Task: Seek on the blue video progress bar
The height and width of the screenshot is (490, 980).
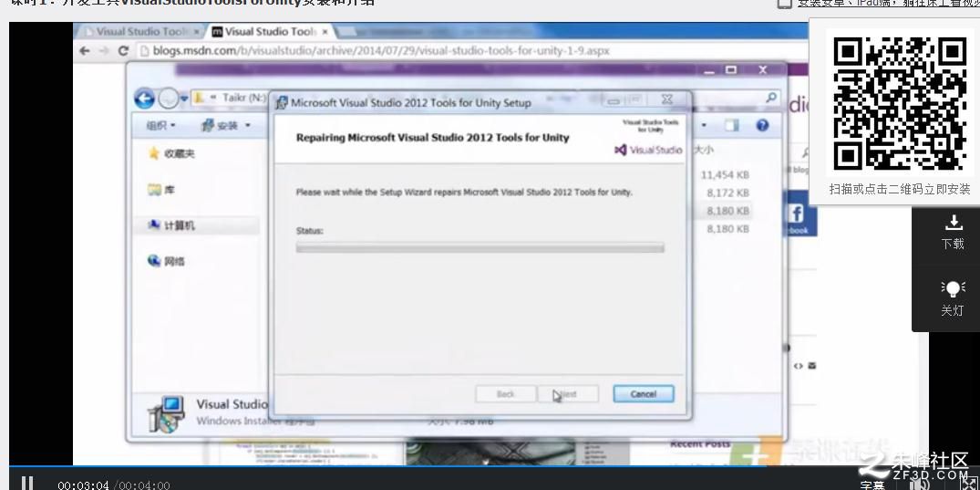Action: (x=469, y=466)
